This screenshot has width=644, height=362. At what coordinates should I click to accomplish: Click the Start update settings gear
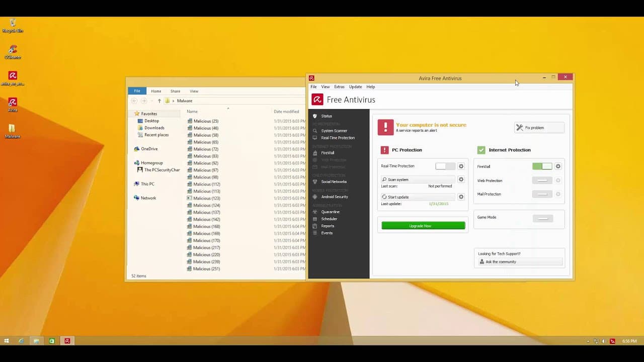pyautogui.click(x=461, y=197)
